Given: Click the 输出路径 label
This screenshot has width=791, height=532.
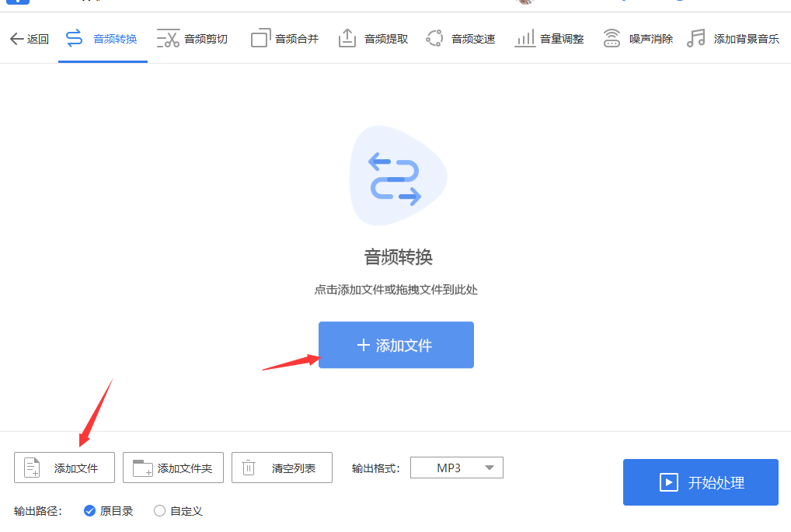Looking at the screenshot, I should (38, 511).
